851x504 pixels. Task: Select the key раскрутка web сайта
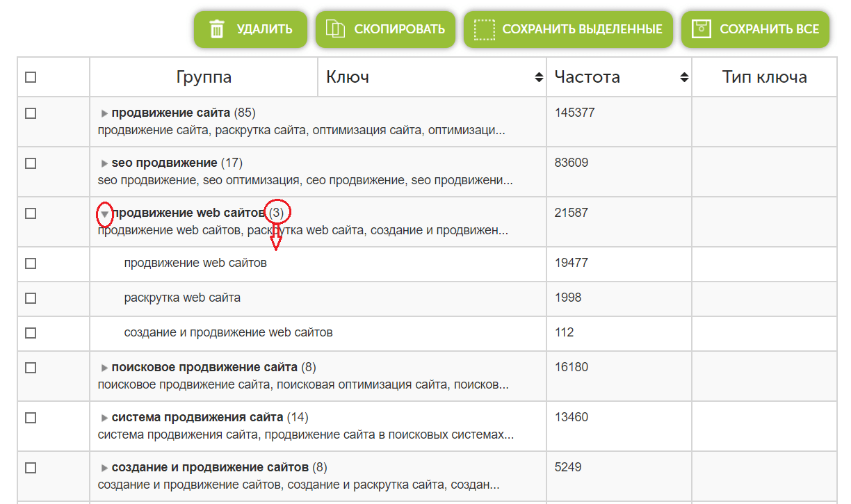pyautogui.click(x=182, y=298)
